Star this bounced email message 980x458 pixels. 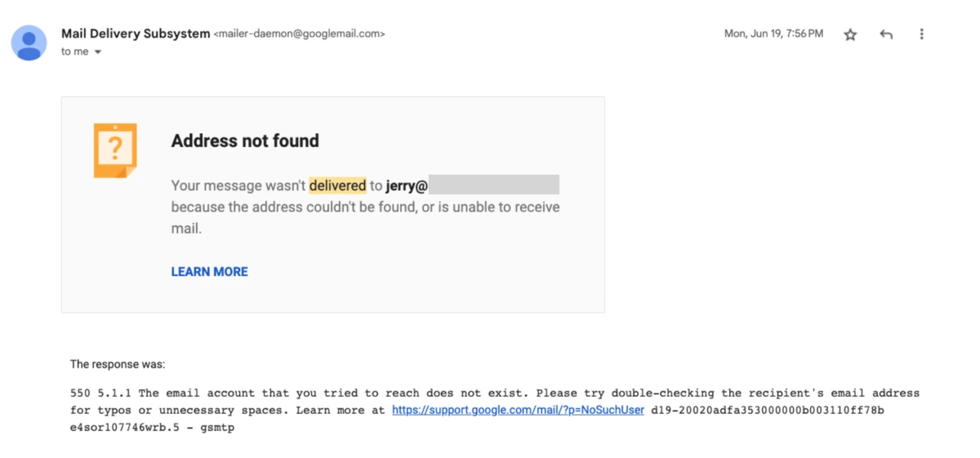point(850,34)
